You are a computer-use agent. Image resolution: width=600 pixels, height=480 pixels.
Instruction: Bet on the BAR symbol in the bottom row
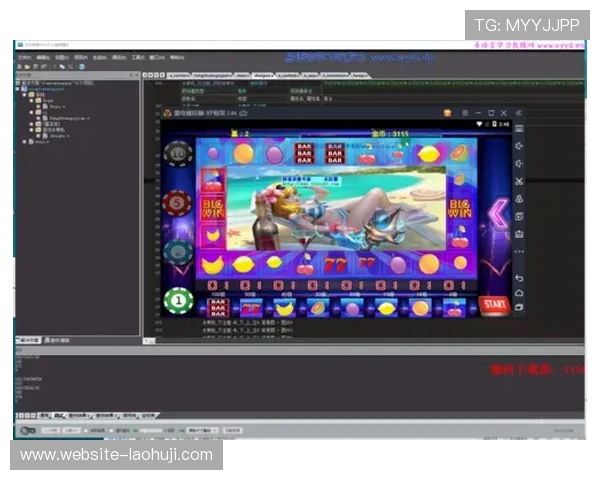[x=218, y=307]
